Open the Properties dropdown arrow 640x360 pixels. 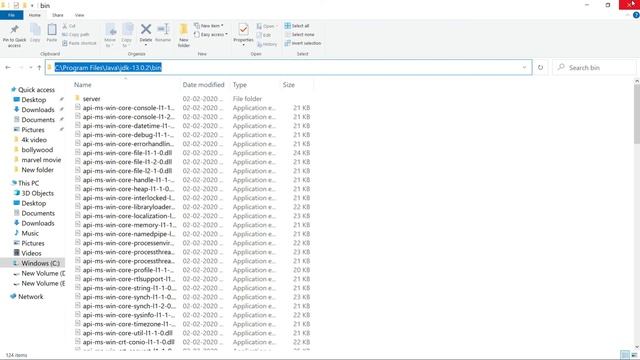click(243, 44)
